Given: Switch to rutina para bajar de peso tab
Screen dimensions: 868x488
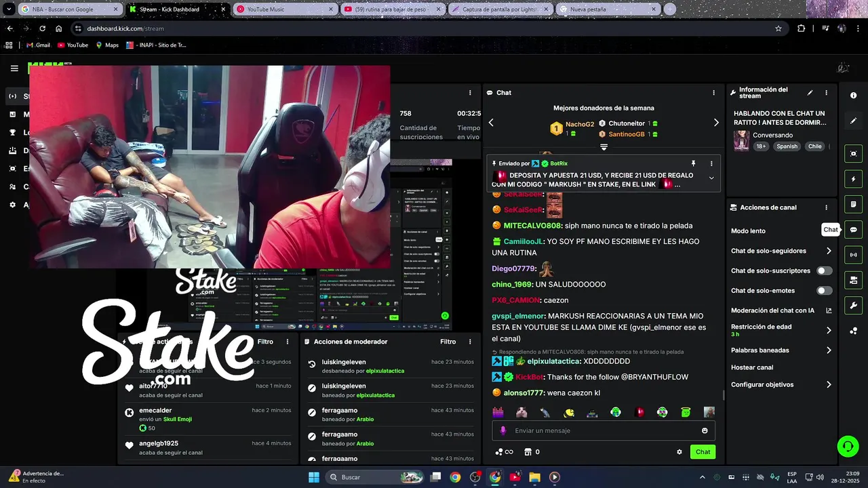Looking at the screenshot, I should pos(393,9).
